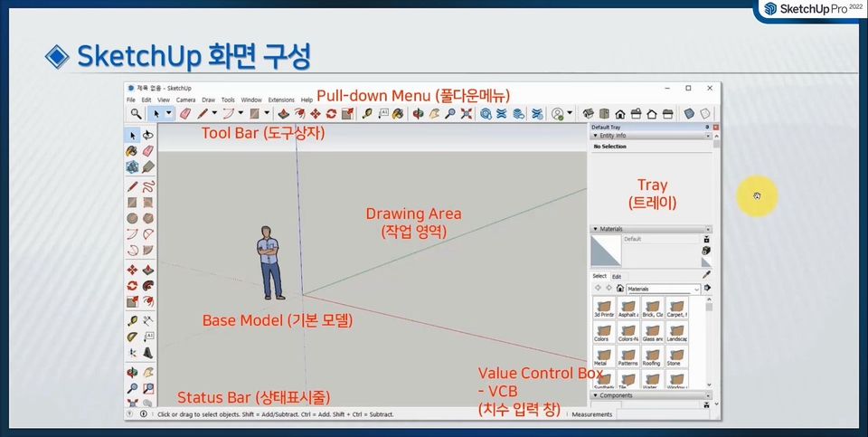This screenshot has width=868, height=437.
Task: Open the Stone materials folder
Action: coord(676,357)
